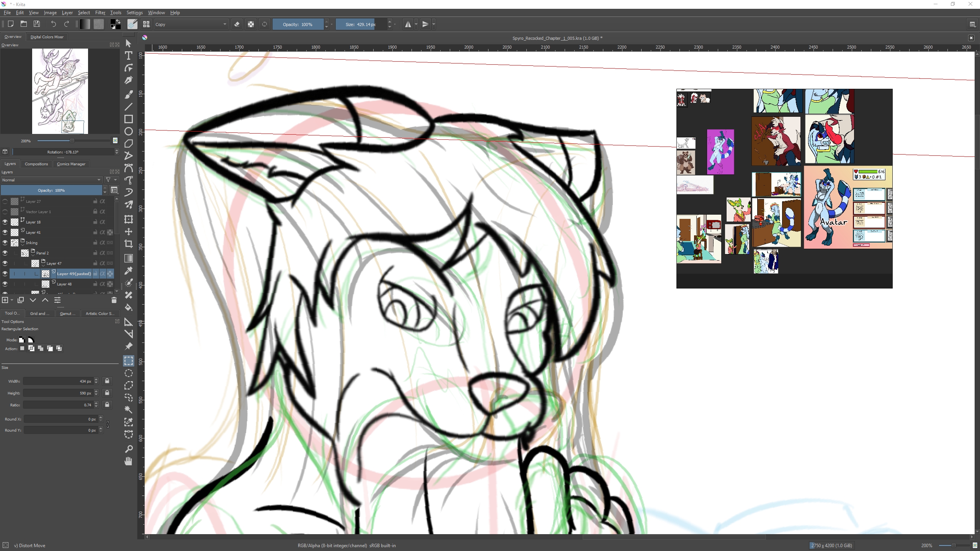Pick the Elliptical Selection tool

click(x=129, y=373)
